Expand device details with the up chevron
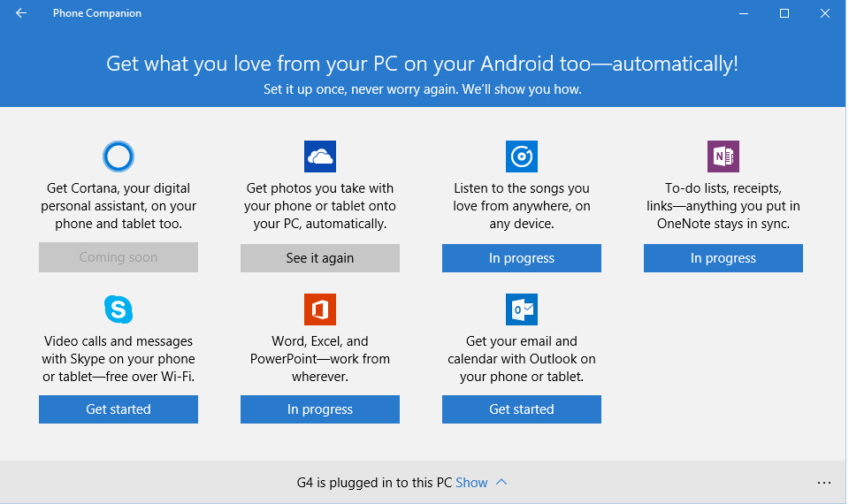 tap(501, 482)
